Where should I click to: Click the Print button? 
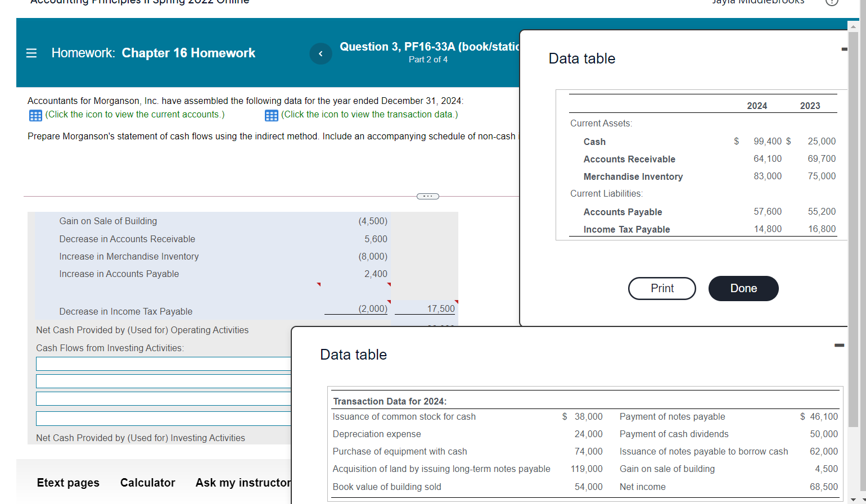(x=662, y=288)
